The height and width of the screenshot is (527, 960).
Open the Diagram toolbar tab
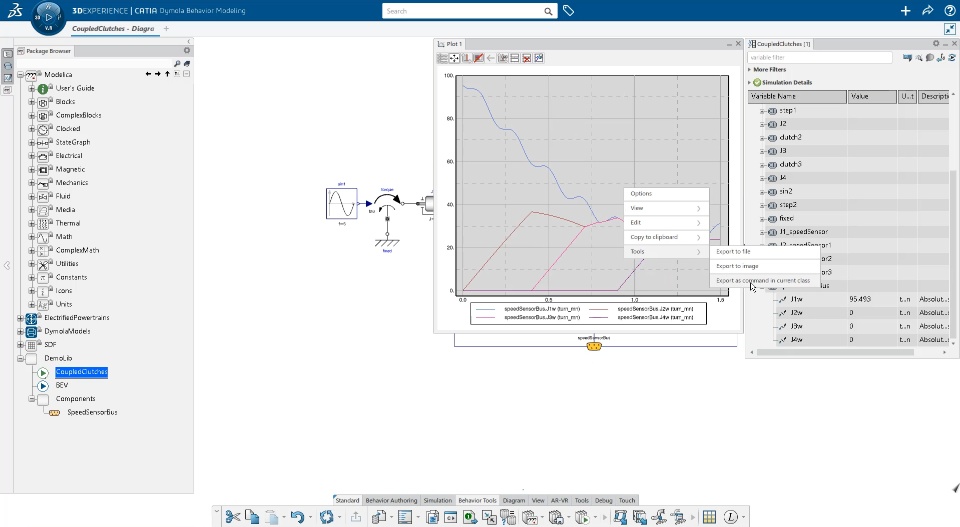[514, 500]
